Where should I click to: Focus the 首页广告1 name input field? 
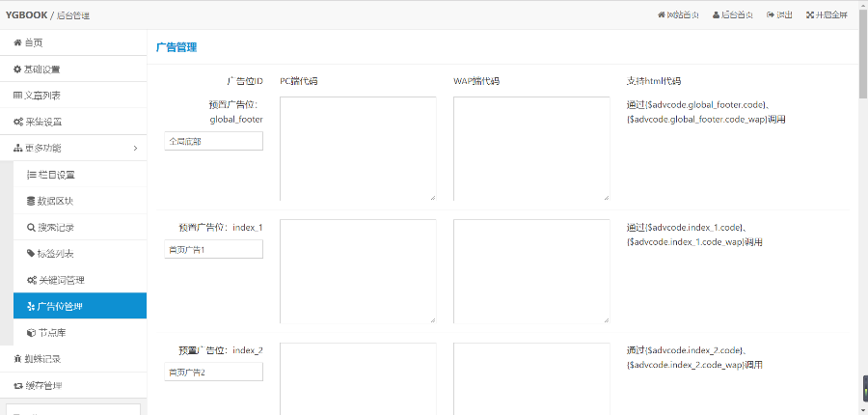coord(214,249)
